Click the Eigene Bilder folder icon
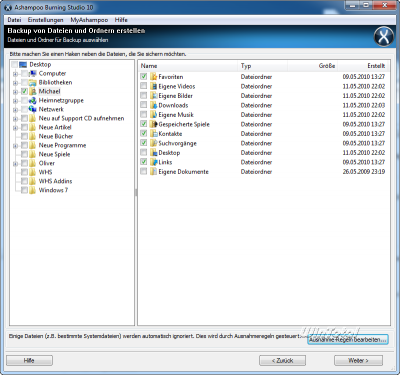Image resolution: width=400 pixels, height=375 pixels. [153, 96]
